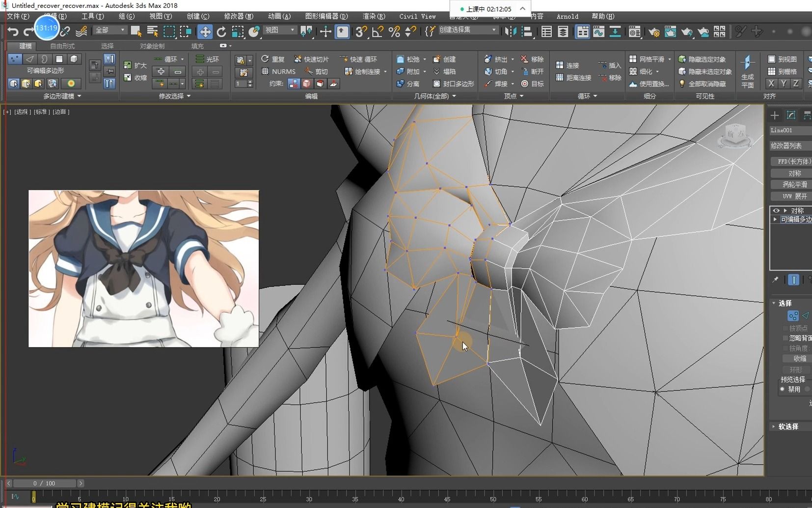This screenshot has width=812, height=508.
Task: Open the Render Setup teapot icon
Action: (x=654, y=32)
